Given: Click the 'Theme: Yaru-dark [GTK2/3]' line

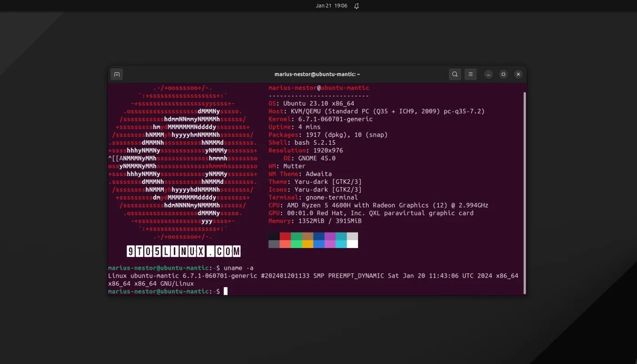Looking at the screenshot, I should tap(315, 182).
